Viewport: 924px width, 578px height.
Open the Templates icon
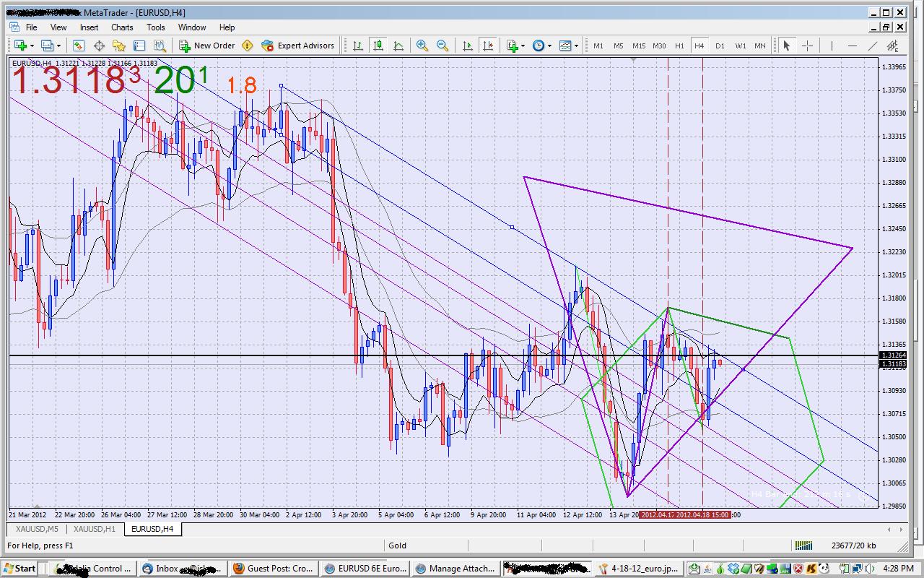pyautogui.click(x=565, y=46)
